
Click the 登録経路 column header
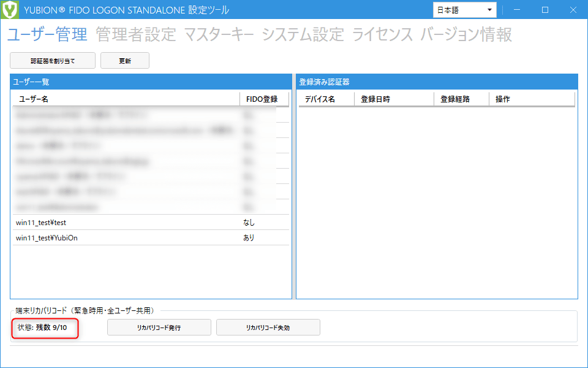[462, 99]
